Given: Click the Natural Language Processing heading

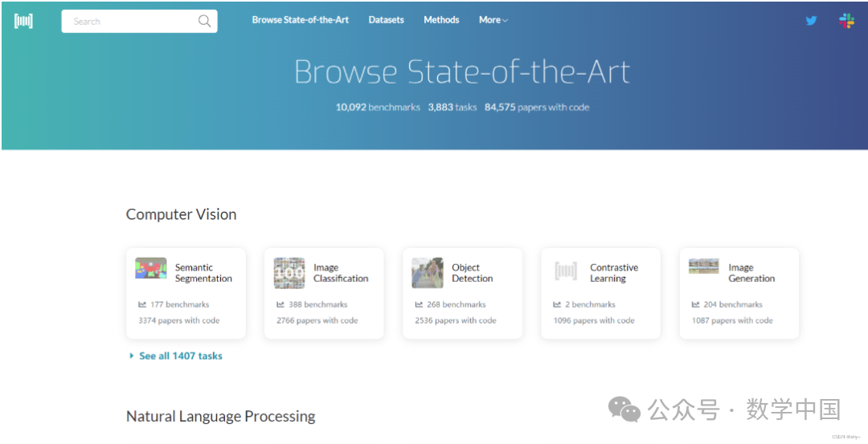Looking at the screenshot, I should click(221, 417).
